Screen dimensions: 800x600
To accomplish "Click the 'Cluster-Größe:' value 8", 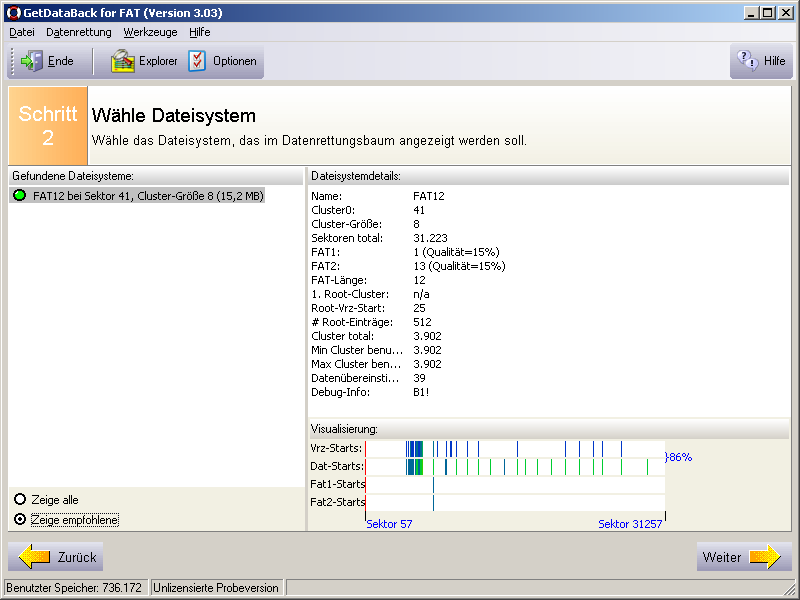I will coord(416,224).
